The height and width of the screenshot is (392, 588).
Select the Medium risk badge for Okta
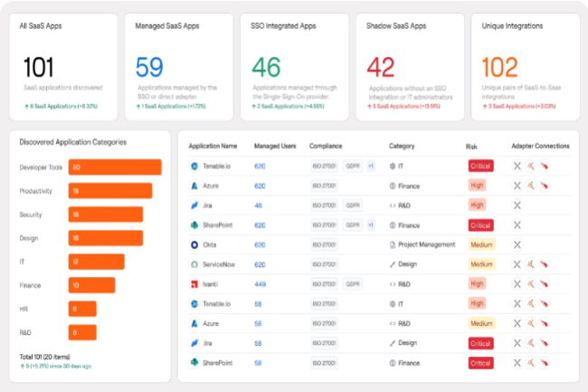tap(481, 244)
